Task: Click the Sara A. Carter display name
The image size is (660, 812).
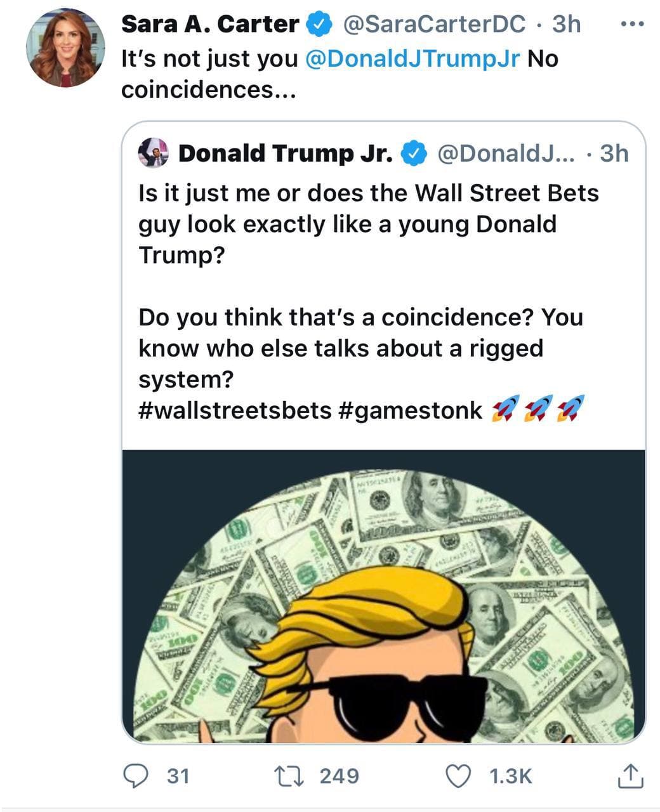Action: pyautogui.click(x=210, y=24)
